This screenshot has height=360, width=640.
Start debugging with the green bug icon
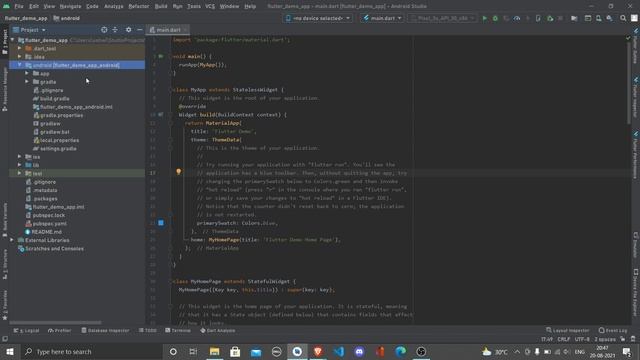click(495, 18)
